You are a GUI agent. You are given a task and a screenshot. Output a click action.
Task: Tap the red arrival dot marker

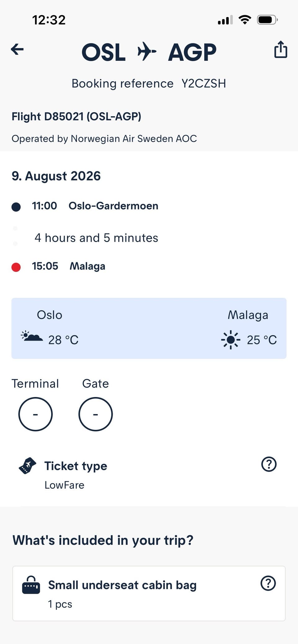tap(16, 267)
